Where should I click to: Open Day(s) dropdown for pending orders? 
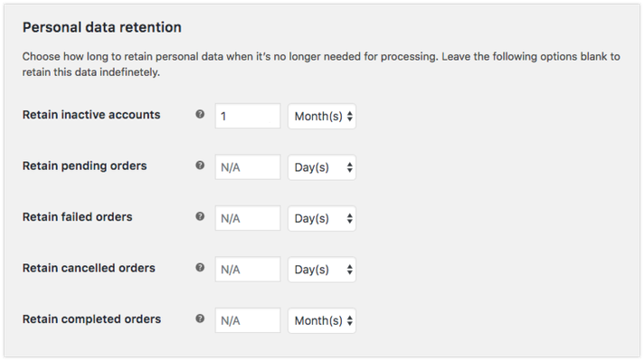coord(322,167)
